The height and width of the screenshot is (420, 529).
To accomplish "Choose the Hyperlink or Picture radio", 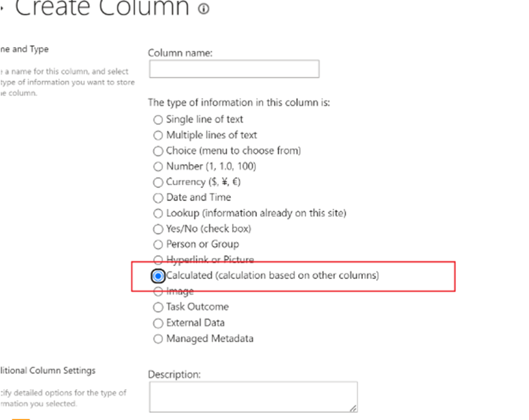I will [x=158, y=260].
